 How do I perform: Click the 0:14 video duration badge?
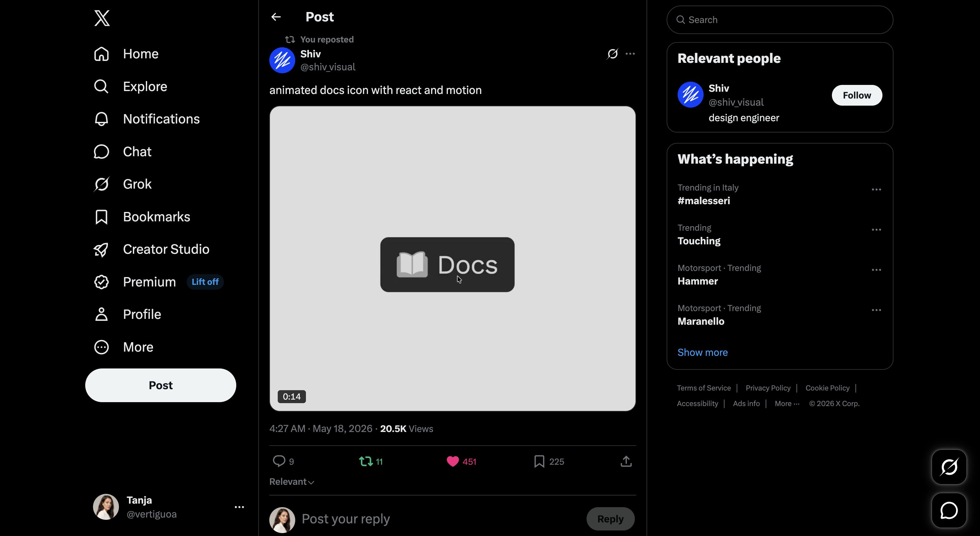click(292, 396)
